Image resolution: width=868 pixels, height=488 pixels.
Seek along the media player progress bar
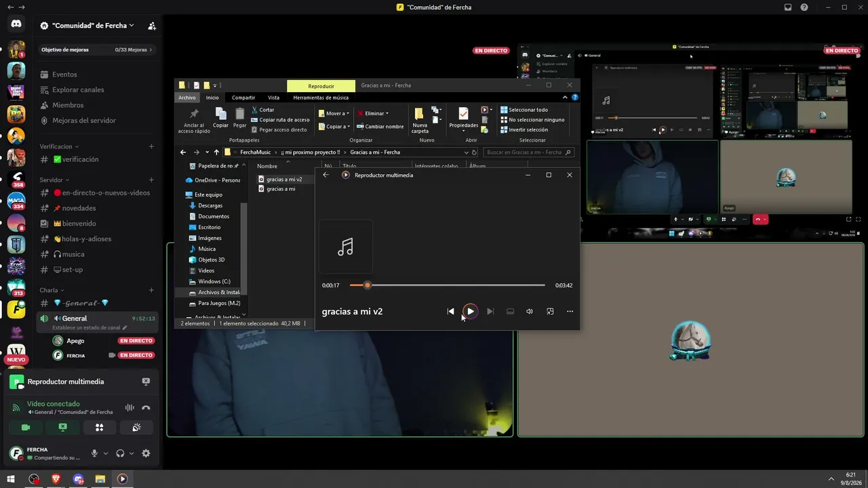pos(448,285)
